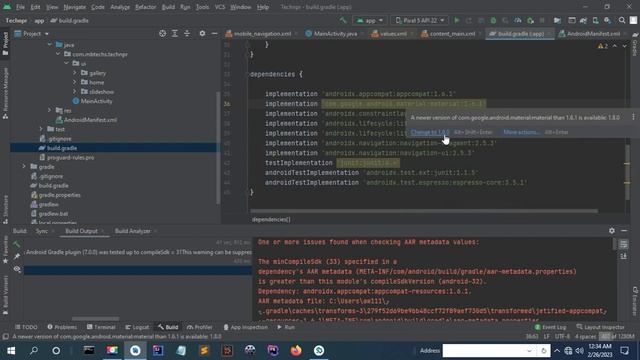
Task: Open the App Inspection tool window
Action: tap(245, 327)
